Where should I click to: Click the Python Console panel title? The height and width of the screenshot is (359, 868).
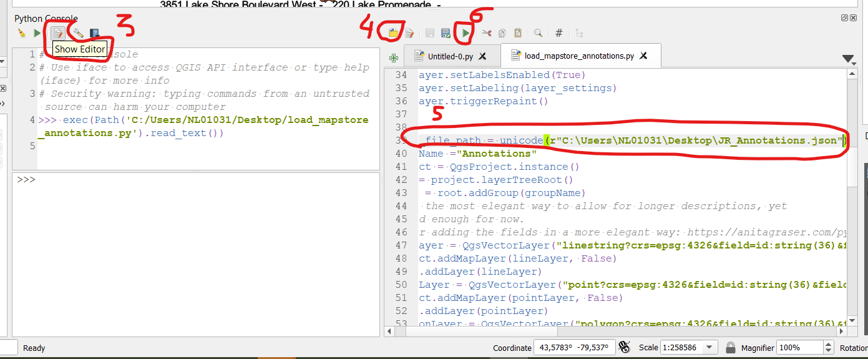tap(46, 19)
